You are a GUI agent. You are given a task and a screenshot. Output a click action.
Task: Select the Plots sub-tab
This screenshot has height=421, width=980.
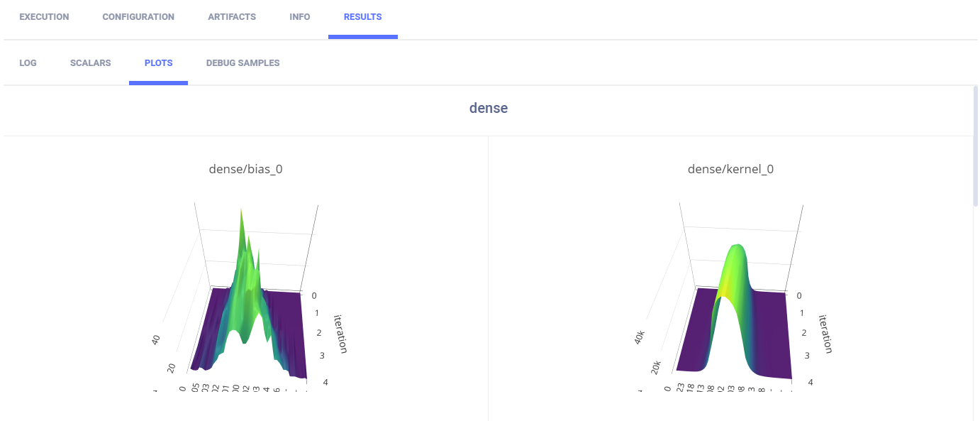coord(158,63)
